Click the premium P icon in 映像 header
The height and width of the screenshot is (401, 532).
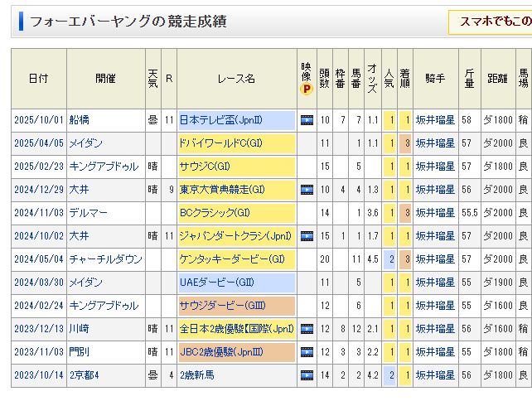307,89
